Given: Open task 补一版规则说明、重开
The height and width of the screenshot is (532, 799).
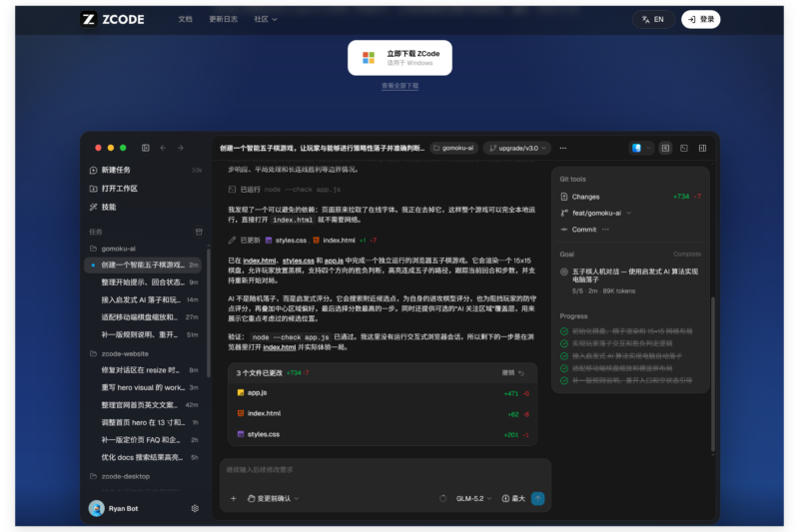Looking at the screenshot, I should pos(143,334).
